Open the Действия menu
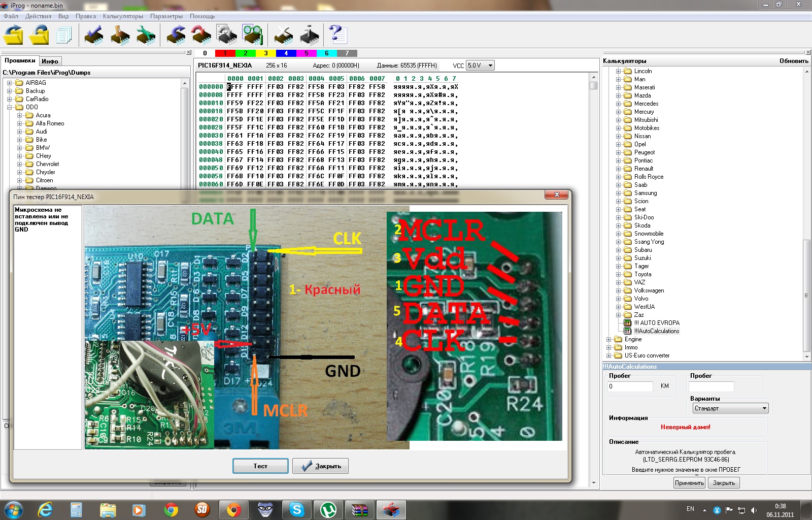 coord(38,16)
